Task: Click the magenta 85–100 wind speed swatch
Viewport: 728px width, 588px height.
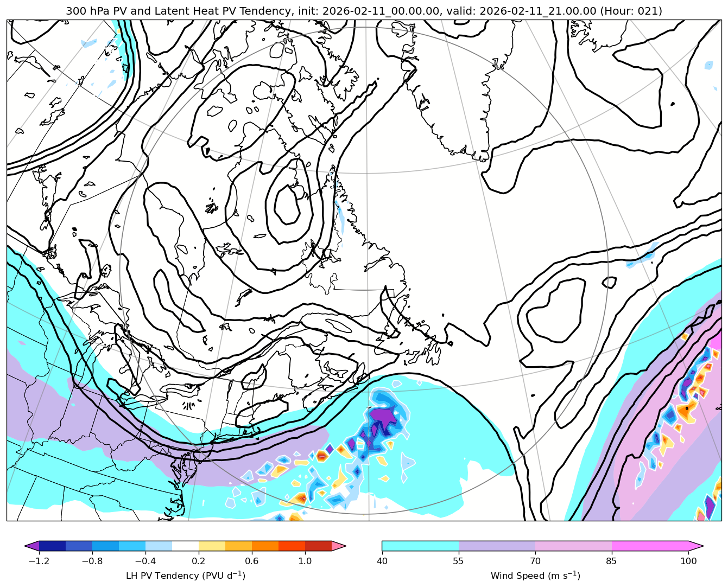Action: pos(650,546)
